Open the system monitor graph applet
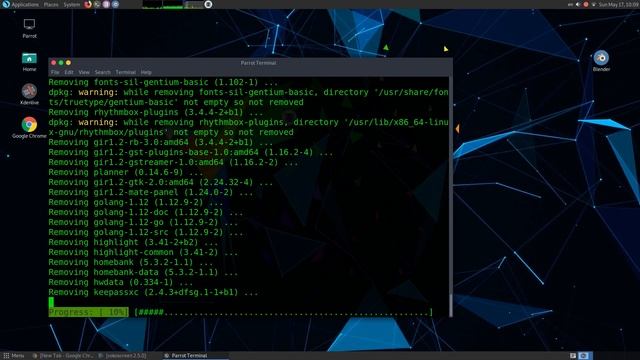The image size is (640, 360). (x=173, y=4)
